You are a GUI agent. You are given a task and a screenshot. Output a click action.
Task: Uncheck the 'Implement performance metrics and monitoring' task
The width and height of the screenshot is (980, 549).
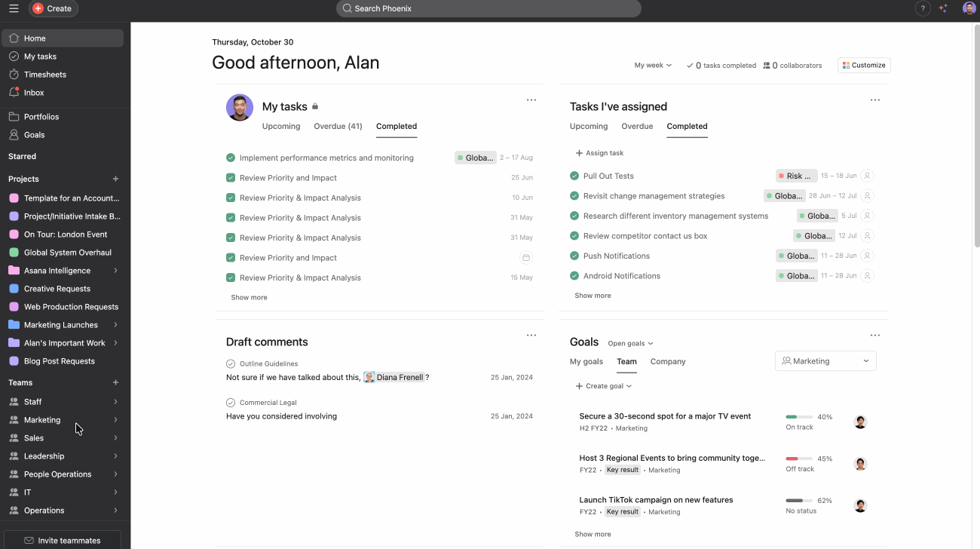[x=231, y=158]
